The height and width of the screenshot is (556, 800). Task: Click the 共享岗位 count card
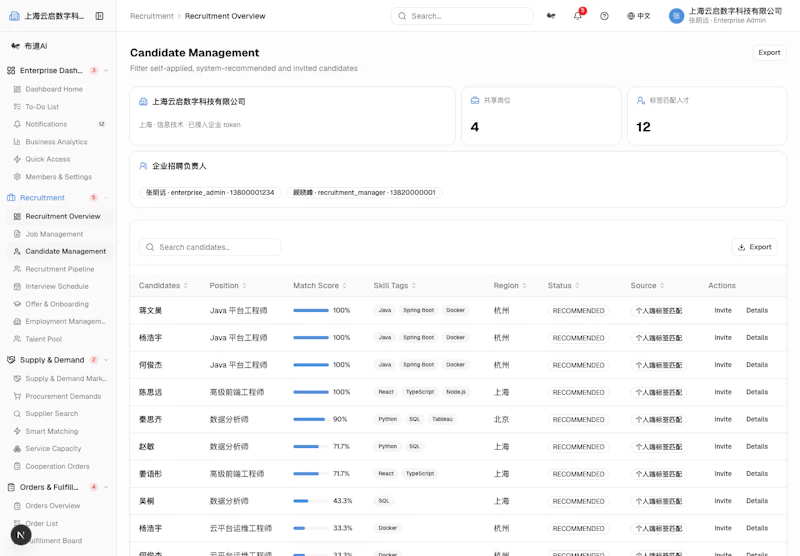click(x=541, y=116)
